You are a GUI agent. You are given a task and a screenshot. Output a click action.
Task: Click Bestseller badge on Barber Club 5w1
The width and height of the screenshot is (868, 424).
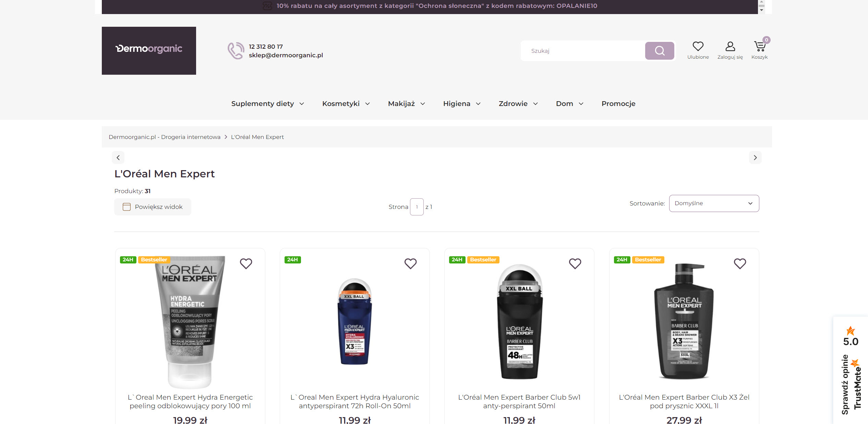click(483, 260)
